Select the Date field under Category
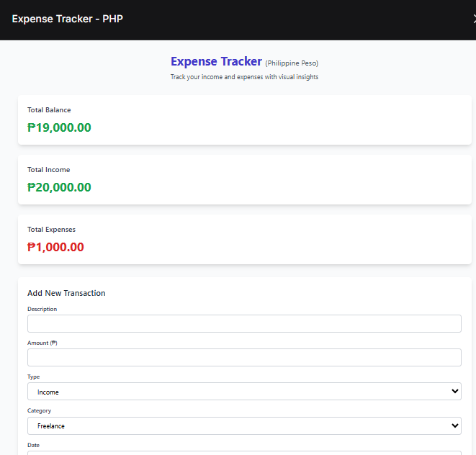 point(244,452)
